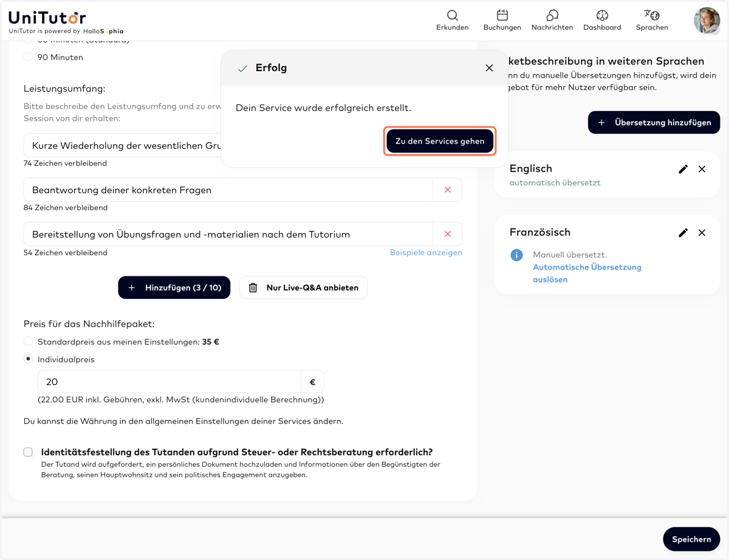Click Automatische Übersetzung auslösen link
Viewport: 729px width, 560px height.
pyautogui.click(x=587, y=273)
